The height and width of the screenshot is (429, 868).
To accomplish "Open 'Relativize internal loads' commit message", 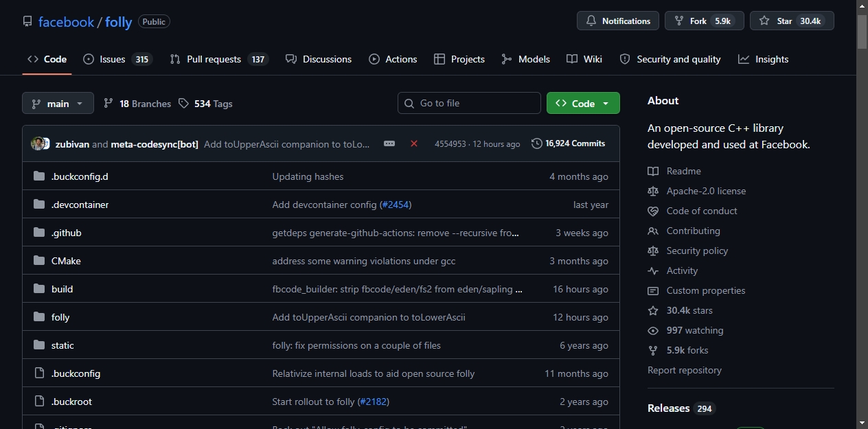I will point(374,373).
